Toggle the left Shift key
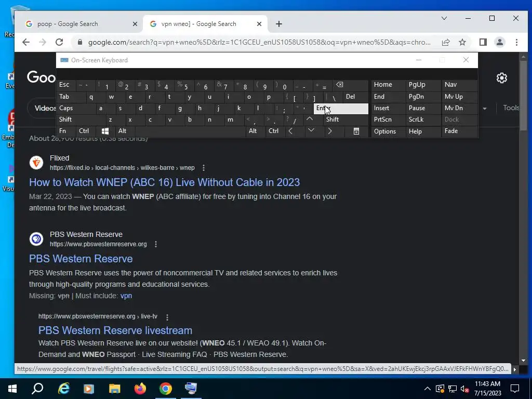This screenshot has height=399, width=532. coord(82,119)
